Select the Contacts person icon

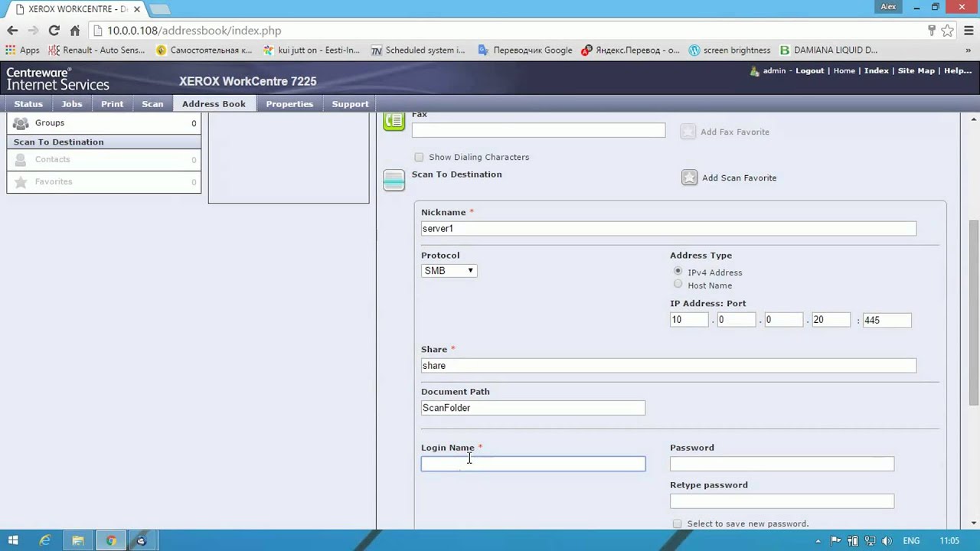21,159
